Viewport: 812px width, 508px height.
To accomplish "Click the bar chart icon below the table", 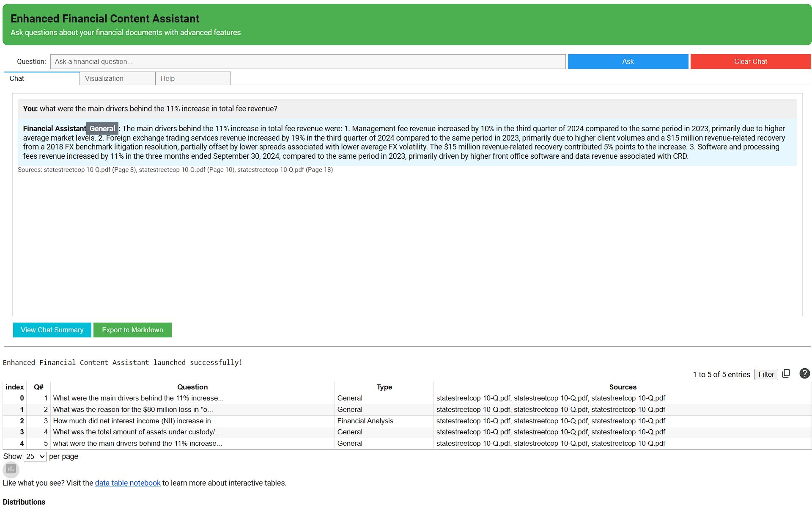I will (x=11, y=469).
